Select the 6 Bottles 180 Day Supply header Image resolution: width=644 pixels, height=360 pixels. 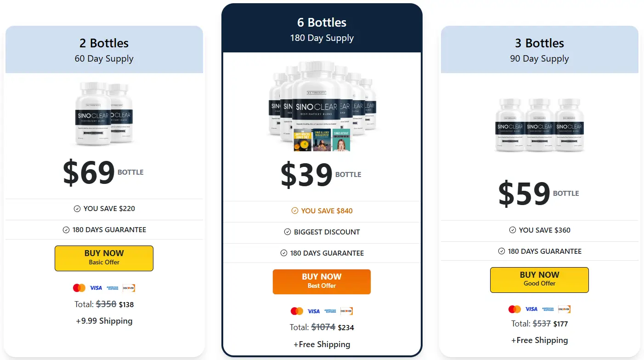point(322,29)
